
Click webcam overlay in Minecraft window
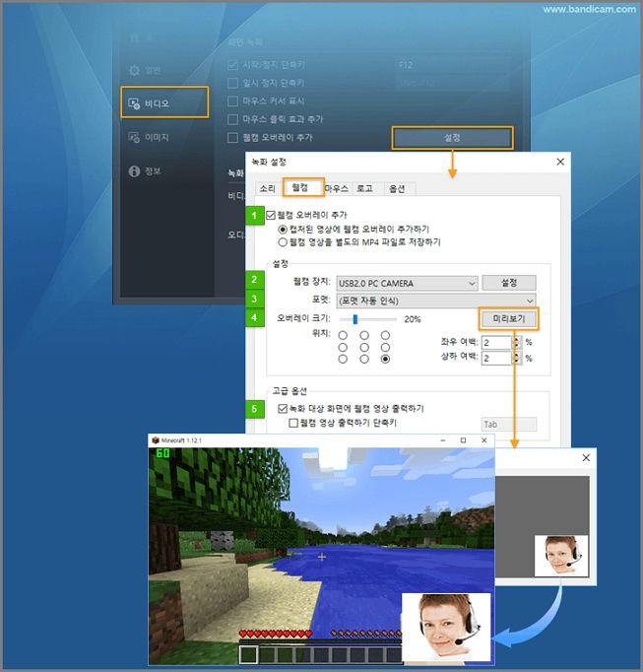(446, 627)
